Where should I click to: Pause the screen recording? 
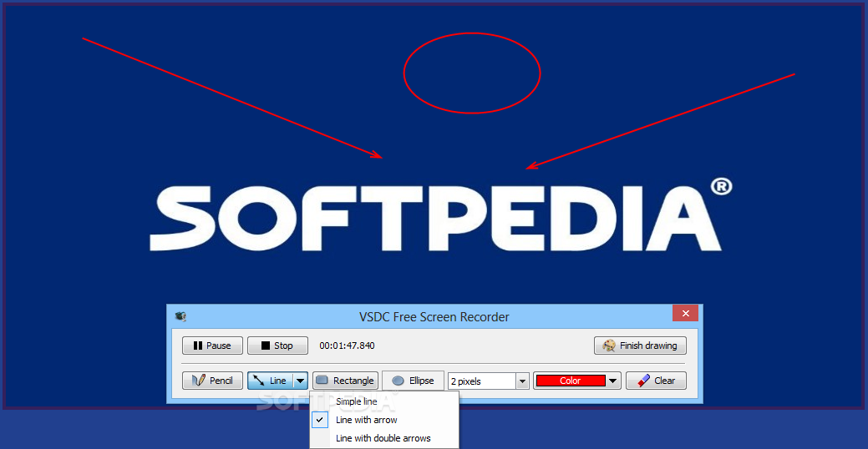pos(212,346)
